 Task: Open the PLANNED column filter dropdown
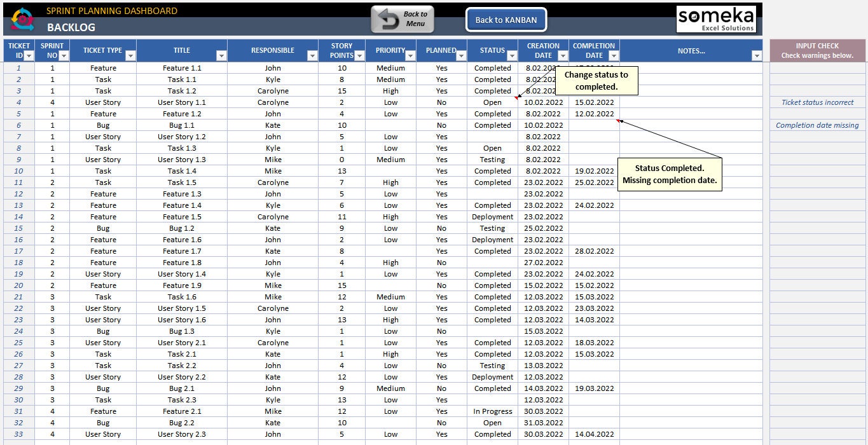click(462, 56)
